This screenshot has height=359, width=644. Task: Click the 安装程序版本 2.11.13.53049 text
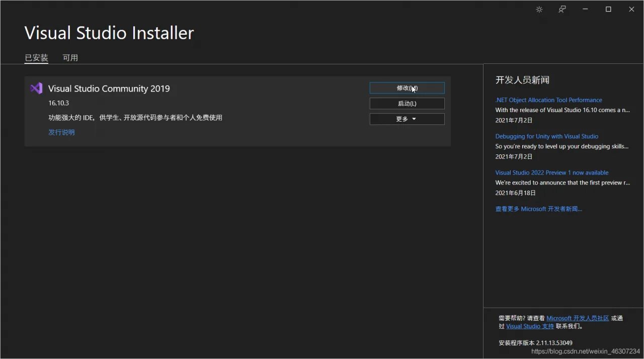coord(535,343)
